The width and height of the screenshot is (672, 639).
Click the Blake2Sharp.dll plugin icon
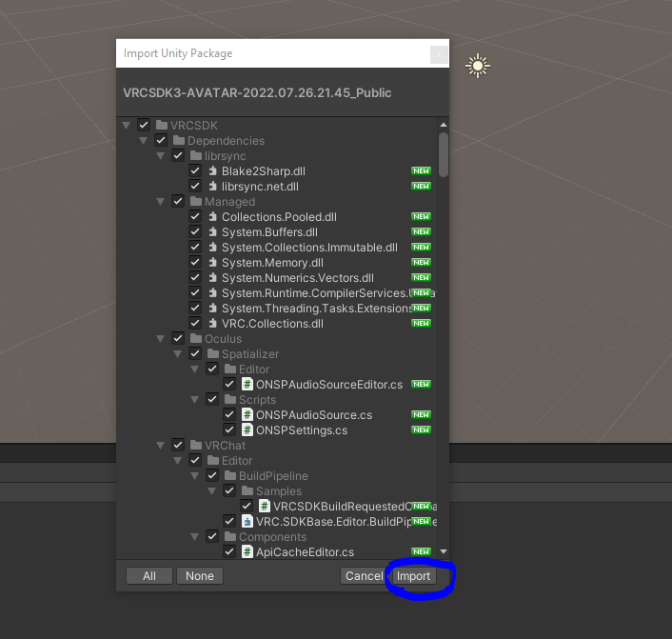pos(212,171)
